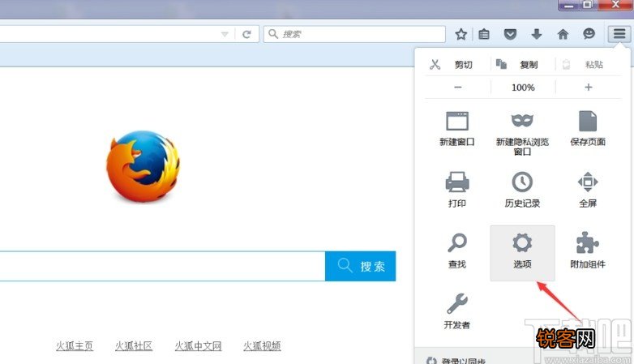This screenshot has width=634, height=364.
Task: Enter full screen (全屏)
Action: (588, 189)
